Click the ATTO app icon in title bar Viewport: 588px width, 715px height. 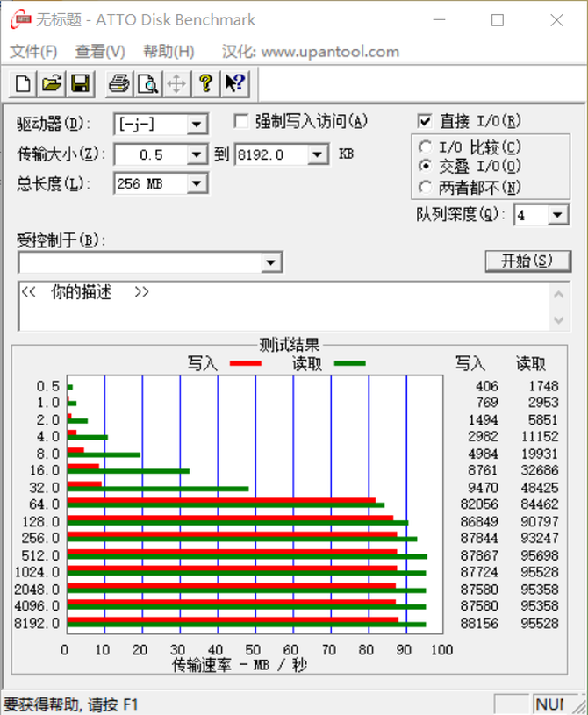pos(19,19)
